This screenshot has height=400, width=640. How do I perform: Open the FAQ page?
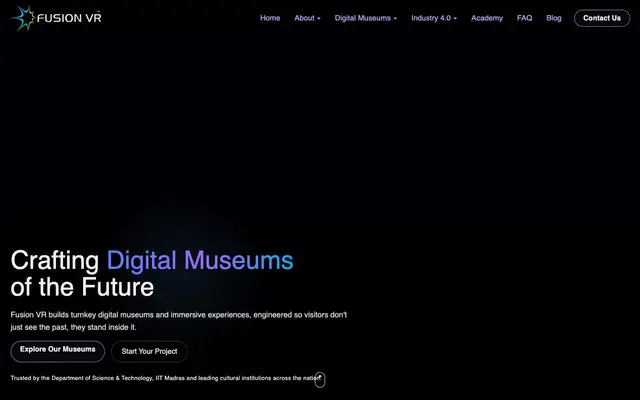click(524, 18)
